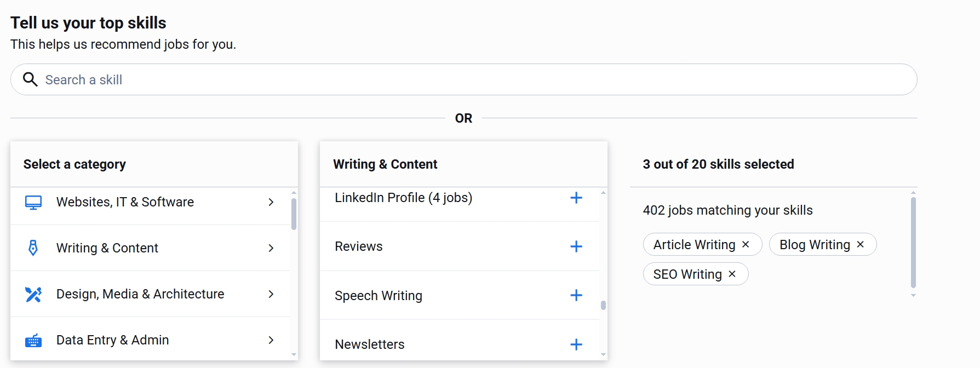This screenshot has height=368, width=980.
Task: Expand Design, Media & Architecture chevron
Action: click(x=271, y=294)
